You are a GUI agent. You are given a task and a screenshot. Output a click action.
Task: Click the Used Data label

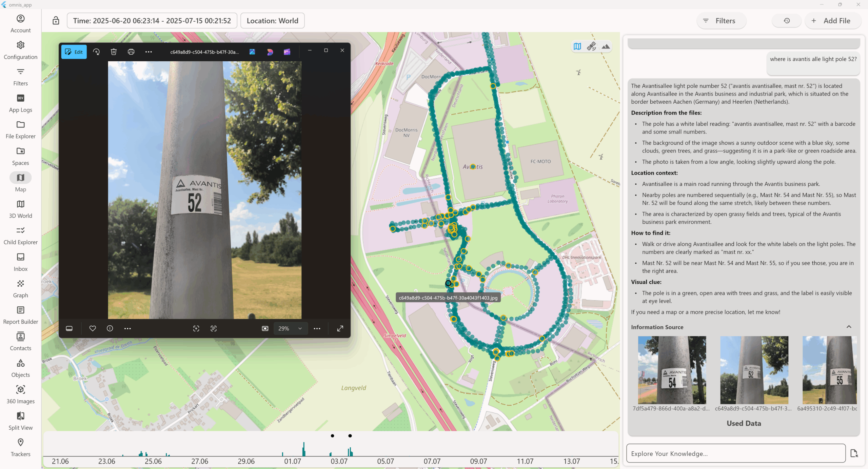click(744, 423)
